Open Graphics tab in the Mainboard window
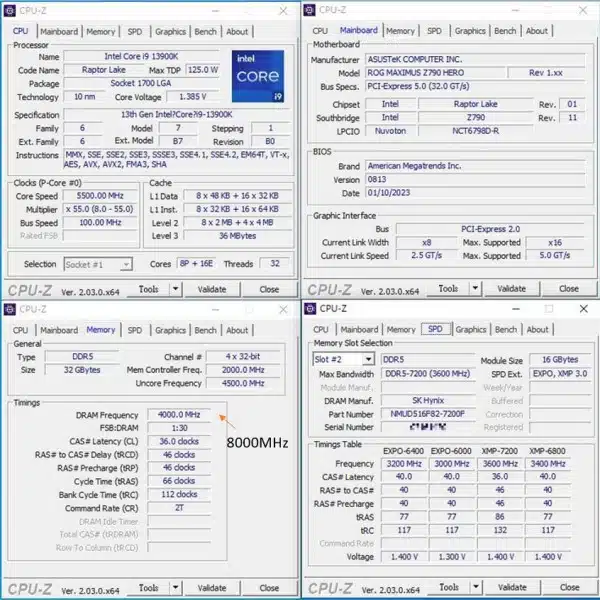600x600 pixels. pyautogui.click(x=470, y=31)
